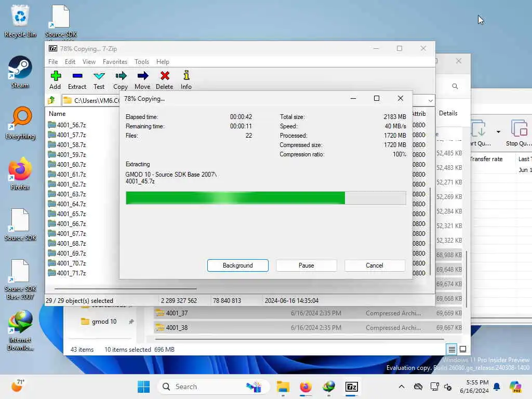Viewport: 532px width, 399px height.
Task: Select the Firefox desktop icon
Action: coord(20,174)
